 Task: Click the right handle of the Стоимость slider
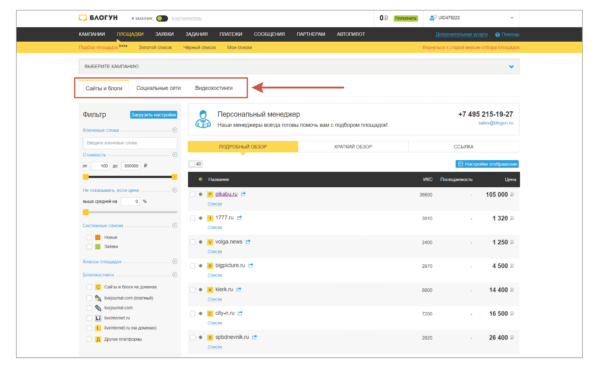(174, 177)
